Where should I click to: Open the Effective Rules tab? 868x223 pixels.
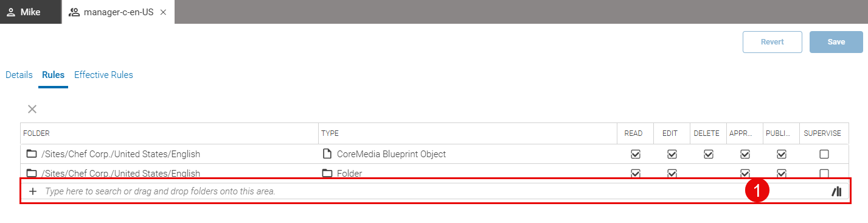click(x=103, y=75)
